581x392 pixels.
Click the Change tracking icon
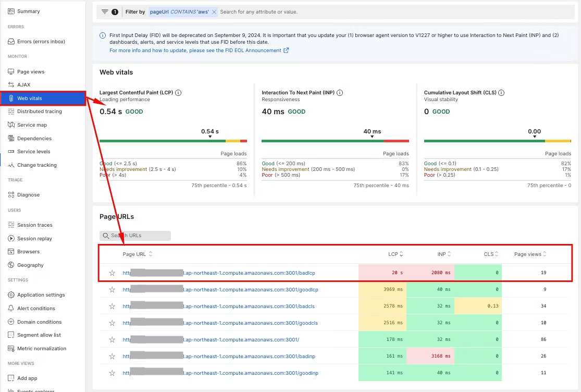point(11,165)
